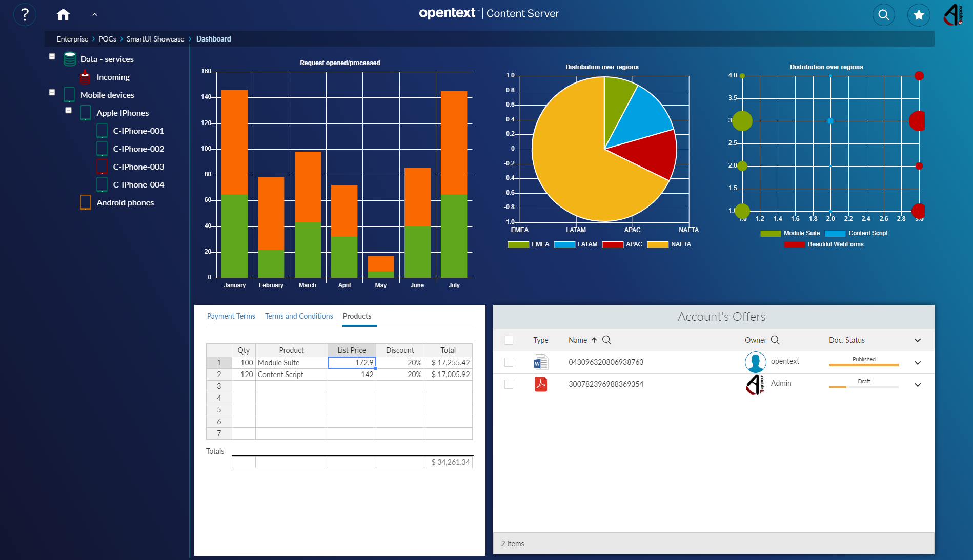Sort by Name column arrow
Viewport: 973px width, 560px height.
point(594,340)
